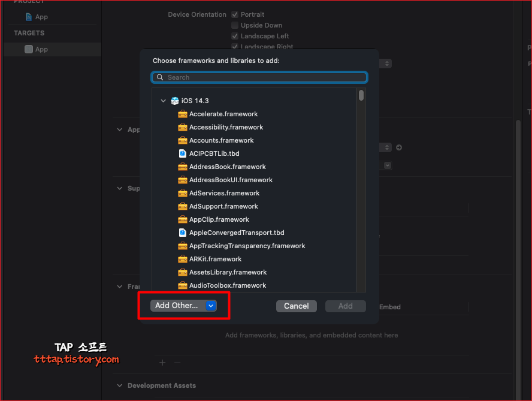532x401 pixels.
Task: Click the Embed column header
Action: [390, 307]
